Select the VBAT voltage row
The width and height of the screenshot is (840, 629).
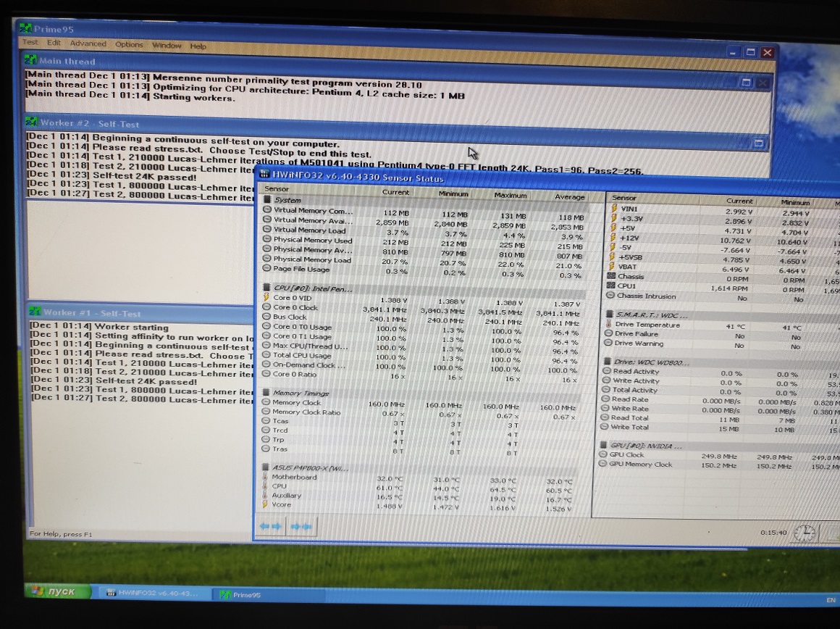click(723, 268)
